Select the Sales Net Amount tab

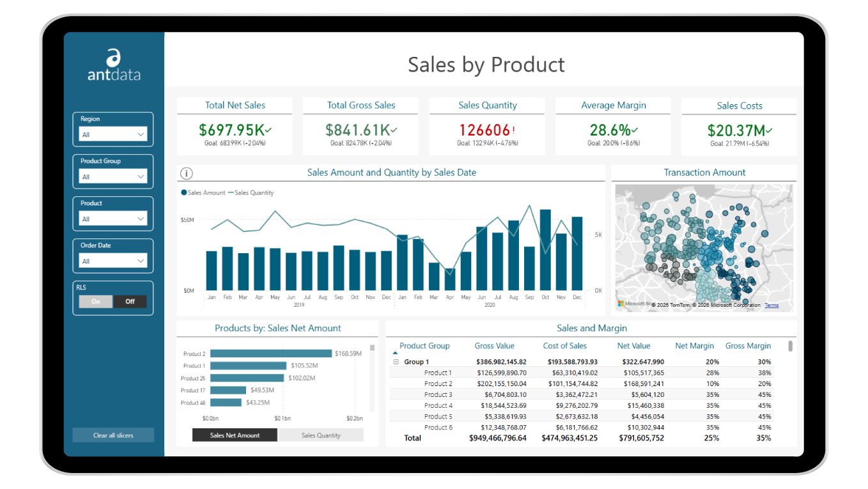(x=234, y=434)
